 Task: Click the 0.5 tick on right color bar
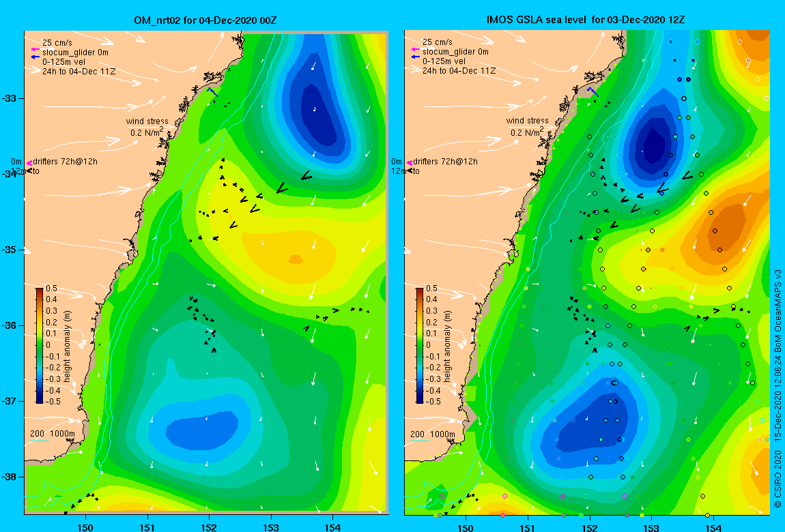431,289
